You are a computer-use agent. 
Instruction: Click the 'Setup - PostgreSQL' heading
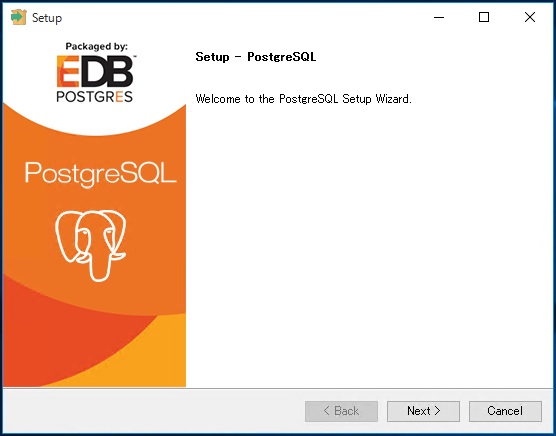coord(256,57)
